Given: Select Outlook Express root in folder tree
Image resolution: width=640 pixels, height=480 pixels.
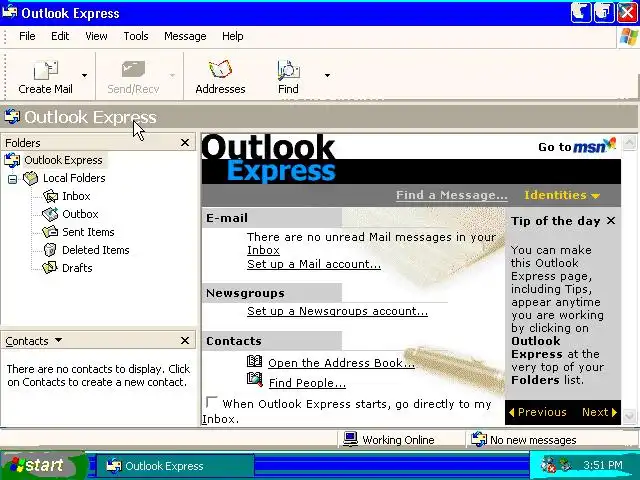Looking at the screenshot, I should click(x=63, y=160).
